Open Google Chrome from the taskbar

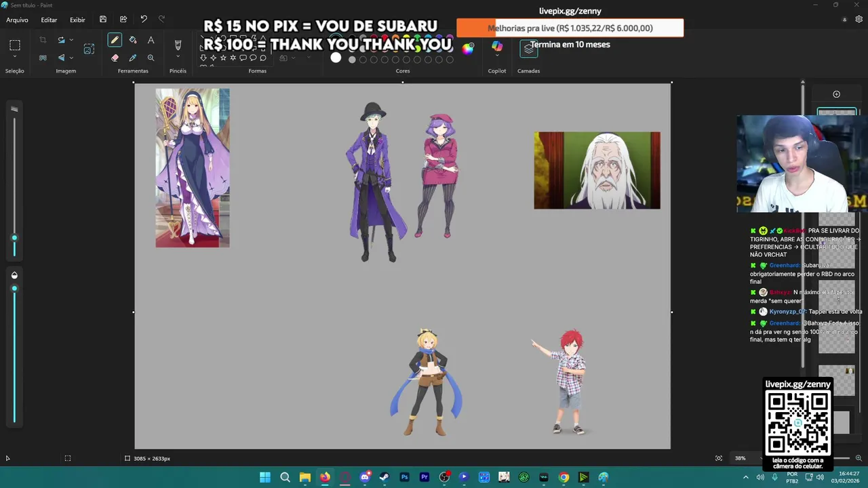pos(564,477)
